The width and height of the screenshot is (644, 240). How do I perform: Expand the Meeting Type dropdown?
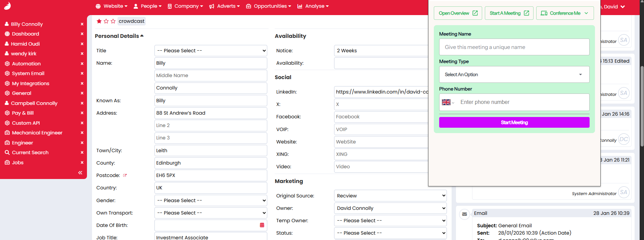(514, 74)
